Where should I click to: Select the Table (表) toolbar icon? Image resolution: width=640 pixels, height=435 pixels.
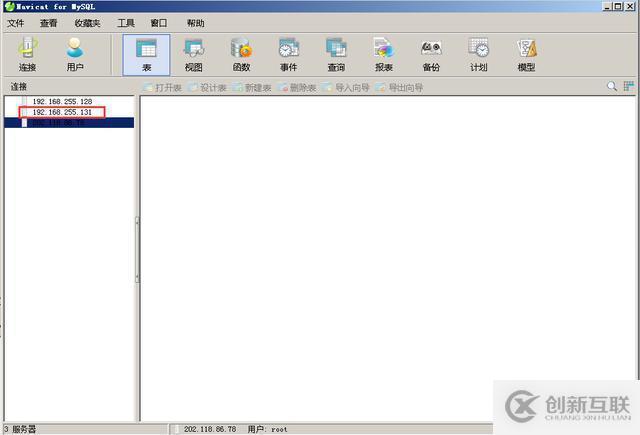(147, 55)
